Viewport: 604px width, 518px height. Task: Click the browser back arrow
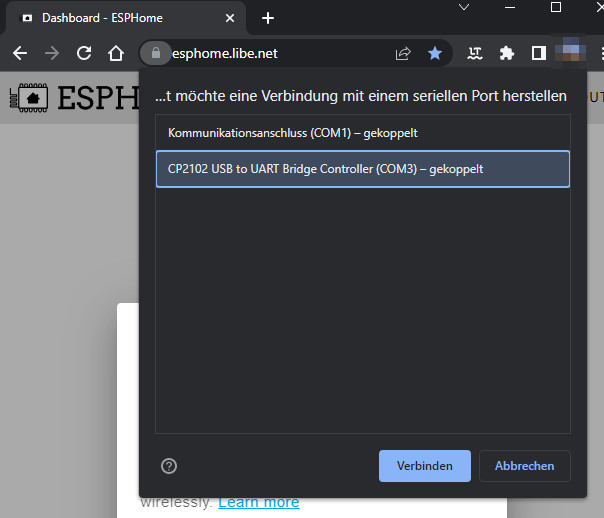pos(20,53)
